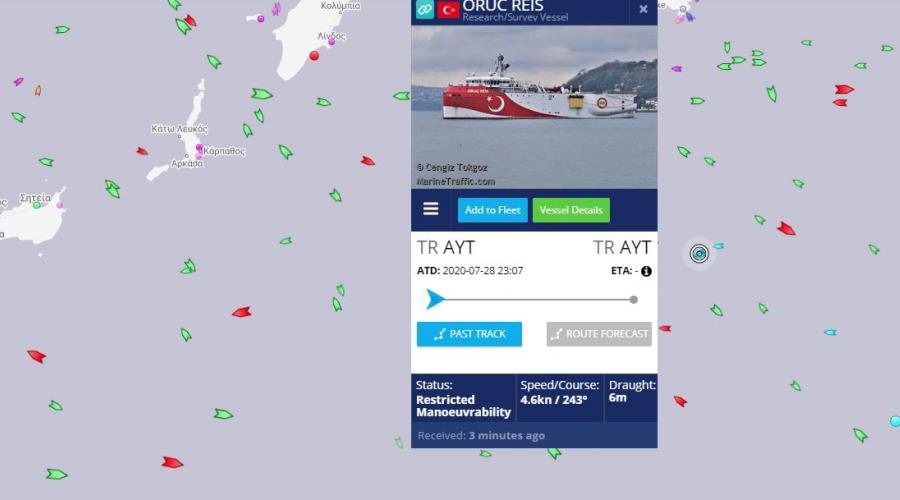
Task: Click the Route Forecast button
Action: (599, 334)
